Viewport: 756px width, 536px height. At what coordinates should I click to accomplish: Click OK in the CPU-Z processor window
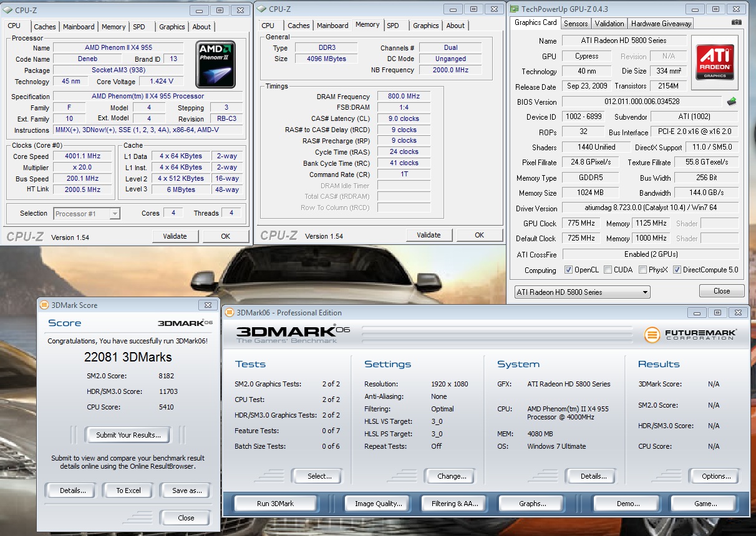(x=226, y=236)
